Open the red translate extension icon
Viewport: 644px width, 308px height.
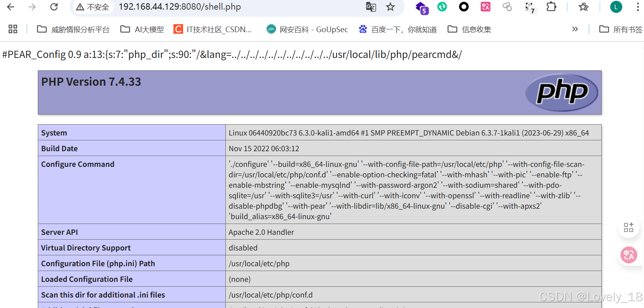click(485, 6)
